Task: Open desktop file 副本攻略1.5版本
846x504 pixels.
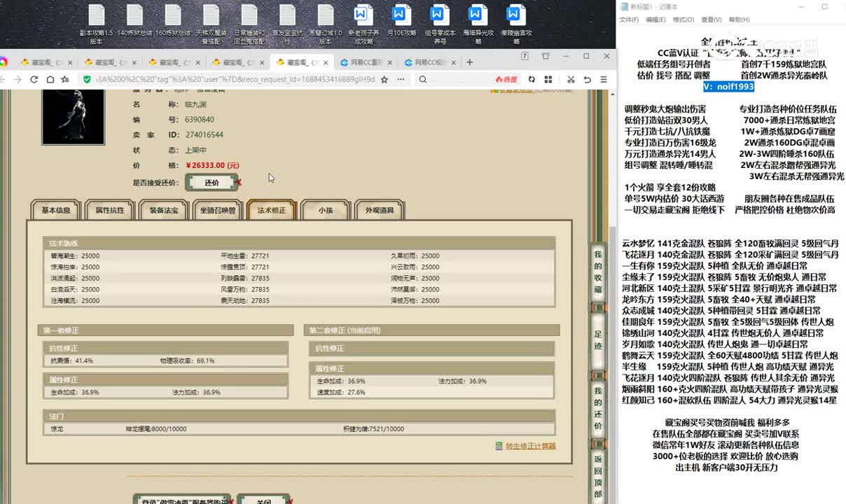Action: [96, 23]
